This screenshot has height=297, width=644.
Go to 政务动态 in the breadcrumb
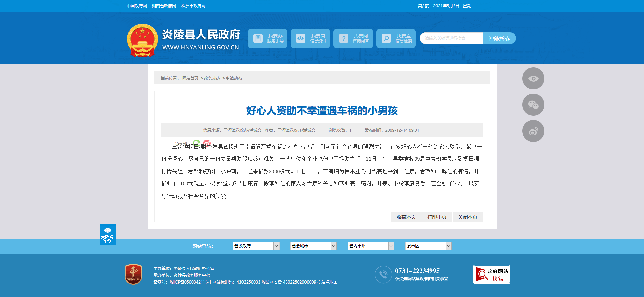pyautogui.click(x=212, y=78)
